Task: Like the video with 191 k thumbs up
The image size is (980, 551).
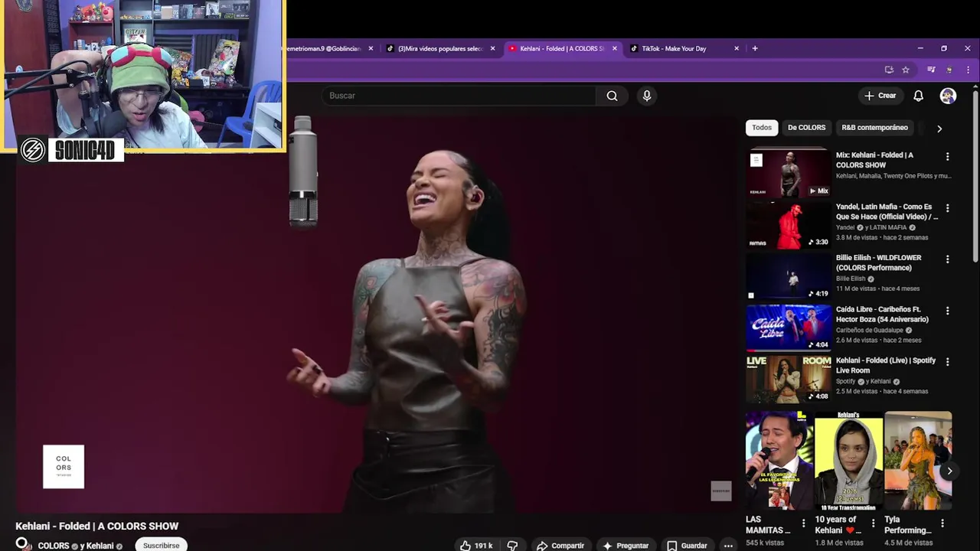Action: [x=475, y=546]
